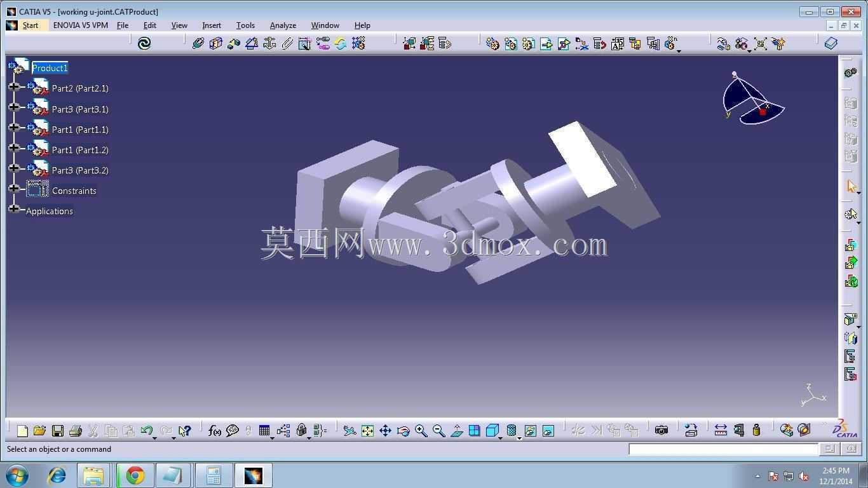Click the Existing Component icon

(x=546, y=43)
